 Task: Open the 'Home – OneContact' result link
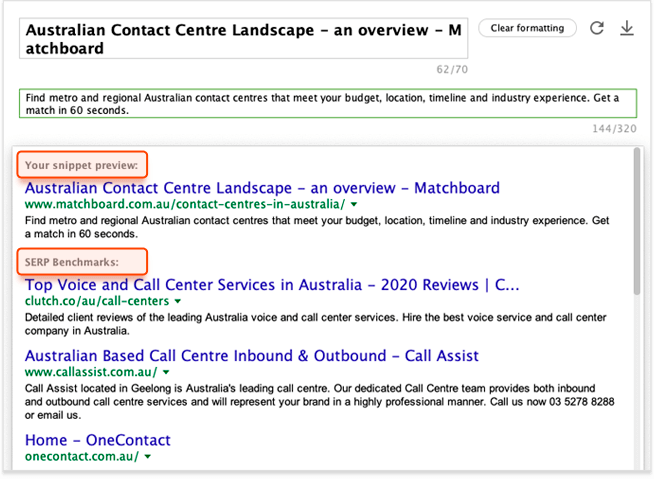pos(98,440)
